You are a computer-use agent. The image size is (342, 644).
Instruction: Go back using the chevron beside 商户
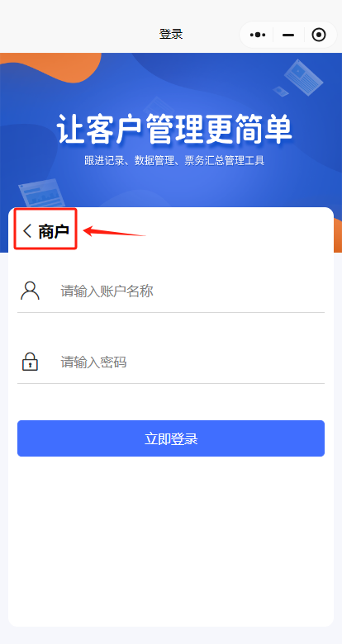click(27, 231)
